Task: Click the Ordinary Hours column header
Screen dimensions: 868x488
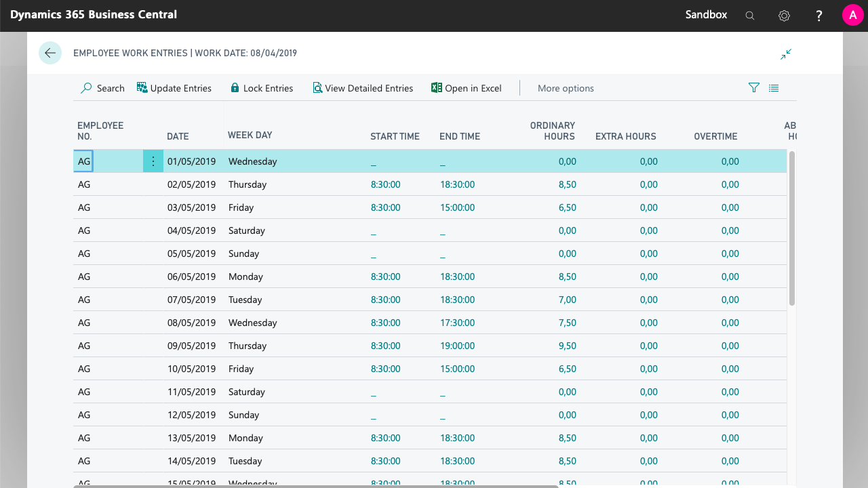Action: pyautogui.click(x=552, y=131)
